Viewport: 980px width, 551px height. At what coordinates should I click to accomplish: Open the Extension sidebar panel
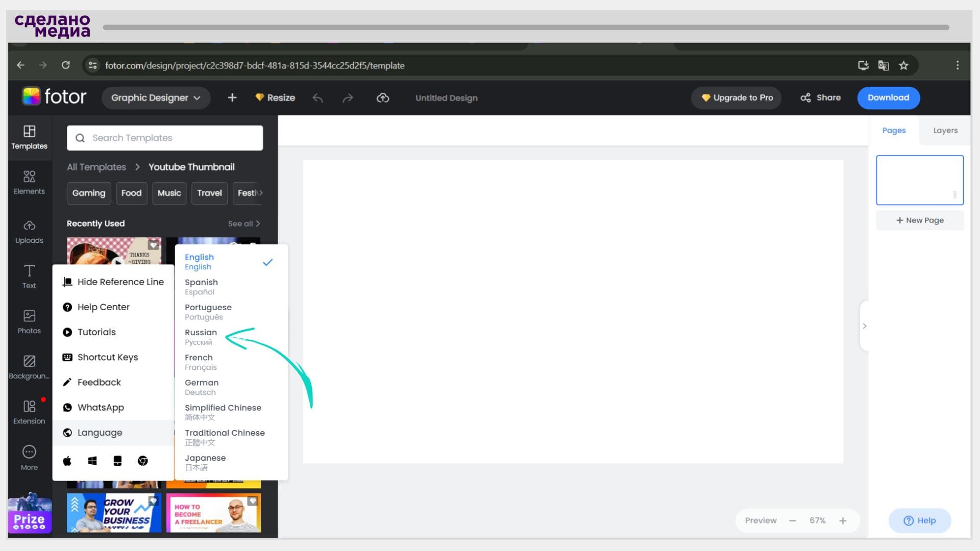click(x=29, y=412)
